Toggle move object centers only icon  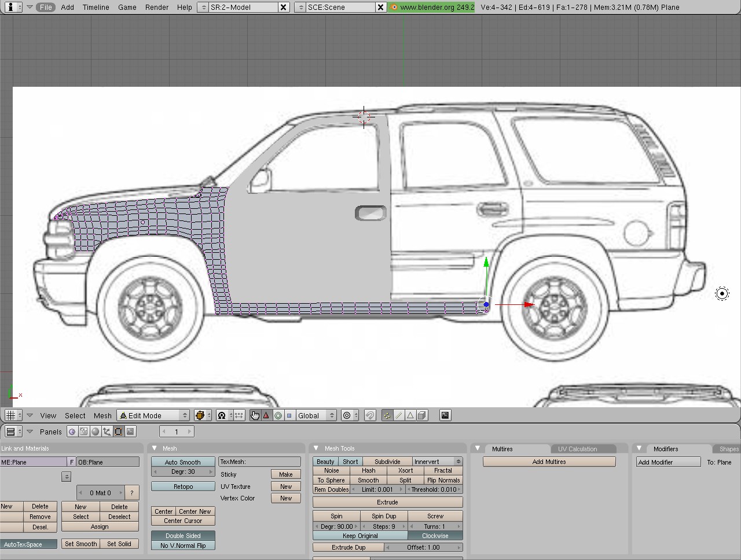point(239,415)
